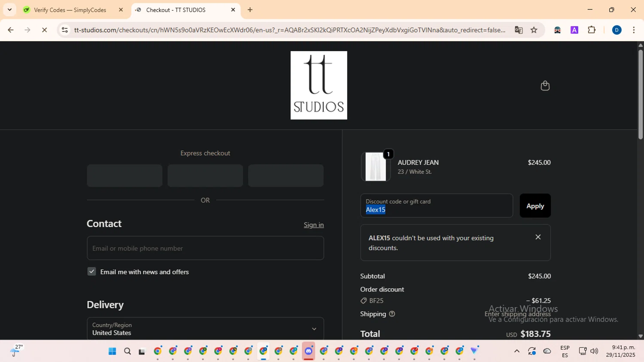The image size is (644, 362).
Task: Click the Express checkout heading
Action: pyautogui.click(x=205, y=153)
